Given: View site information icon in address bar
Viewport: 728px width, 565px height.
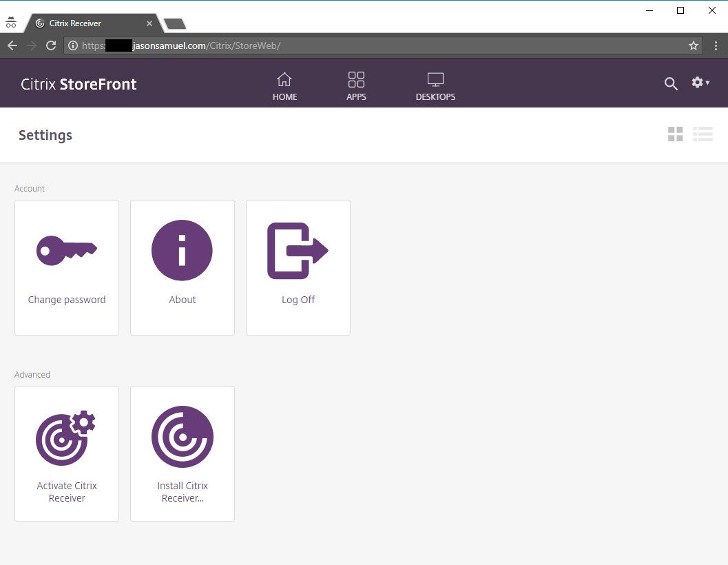Looking at the screenshot, I should tap(73, 45).
